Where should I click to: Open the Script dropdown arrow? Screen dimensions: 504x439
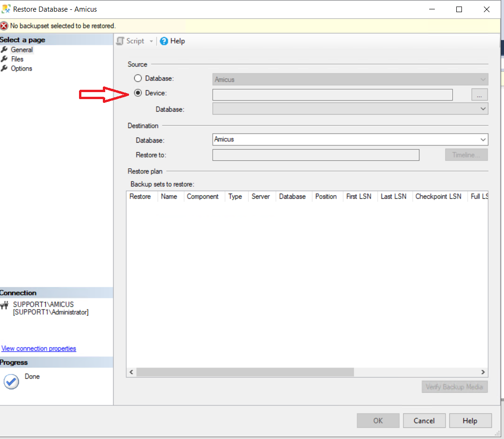pyautogui.click(x=151, y=41)
